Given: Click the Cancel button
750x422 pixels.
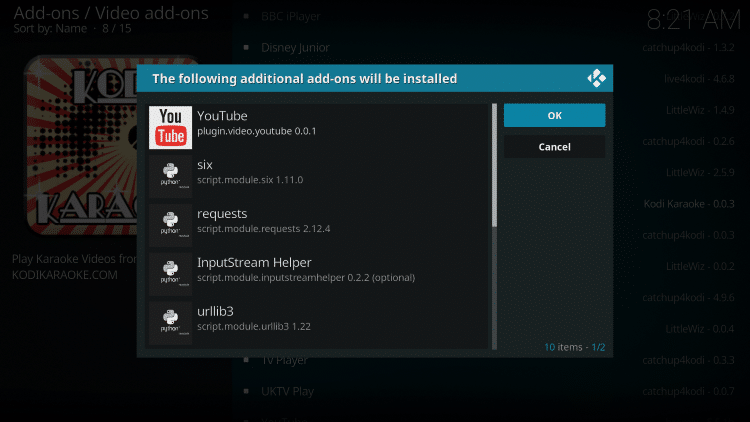Looking at the screenshot, I should coord(554,147).
